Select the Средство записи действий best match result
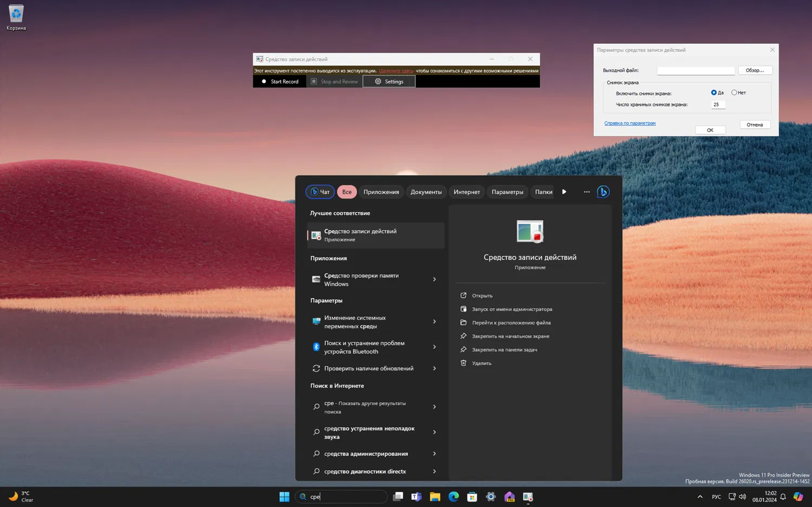The width and height of the screenshot is (812, 507). click(x=376, y=235)
